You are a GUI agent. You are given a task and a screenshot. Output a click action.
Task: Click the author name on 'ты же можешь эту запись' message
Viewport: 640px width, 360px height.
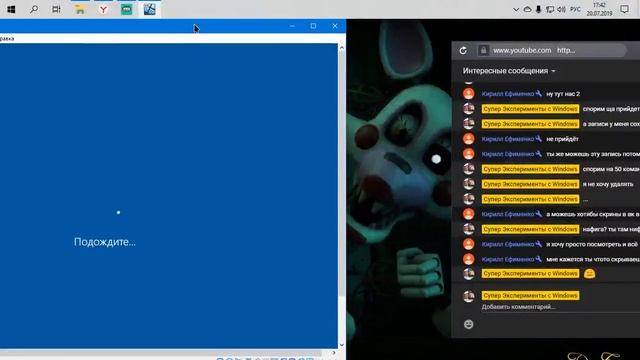(508, 154)
